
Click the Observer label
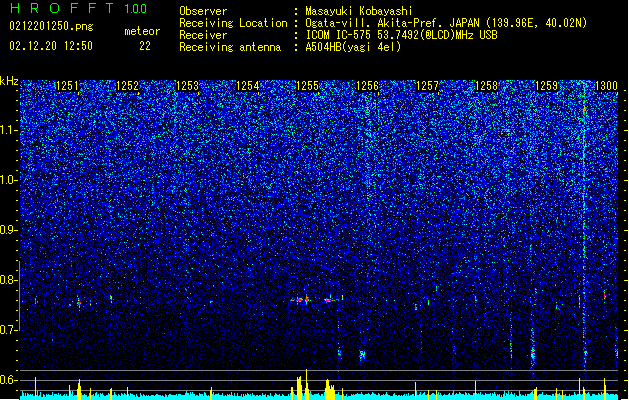tap(203, 11)
